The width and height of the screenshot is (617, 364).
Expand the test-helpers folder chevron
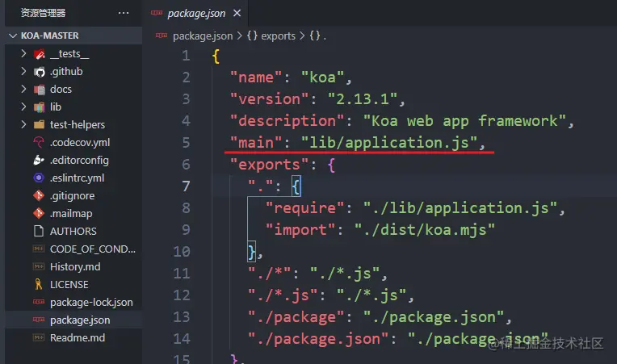tap(23, 124)
